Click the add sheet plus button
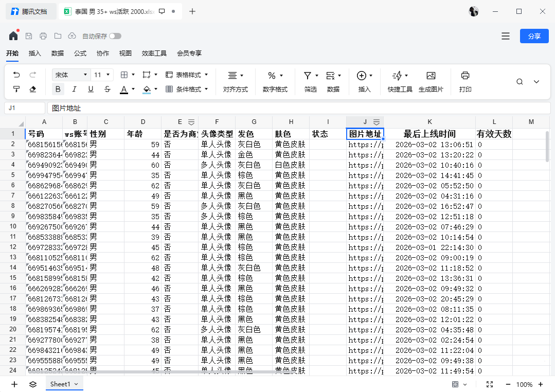The height and width of the screenshot is (392, 555). tap(14, 384)
